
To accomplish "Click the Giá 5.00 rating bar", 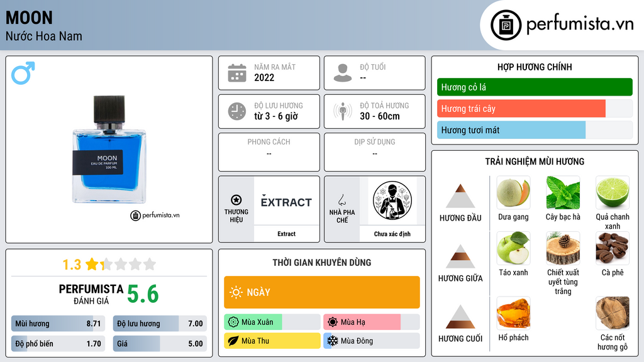I will [160, 344].
